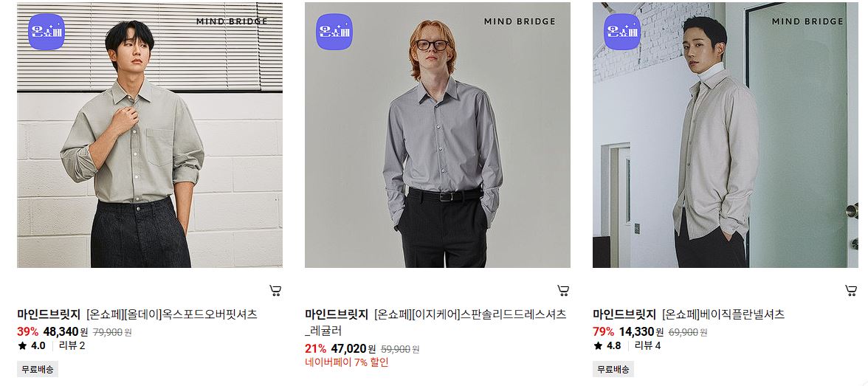Click 네이버페이 7% 할인 discount text
The image size is (868, 386).
click(347, 362)
